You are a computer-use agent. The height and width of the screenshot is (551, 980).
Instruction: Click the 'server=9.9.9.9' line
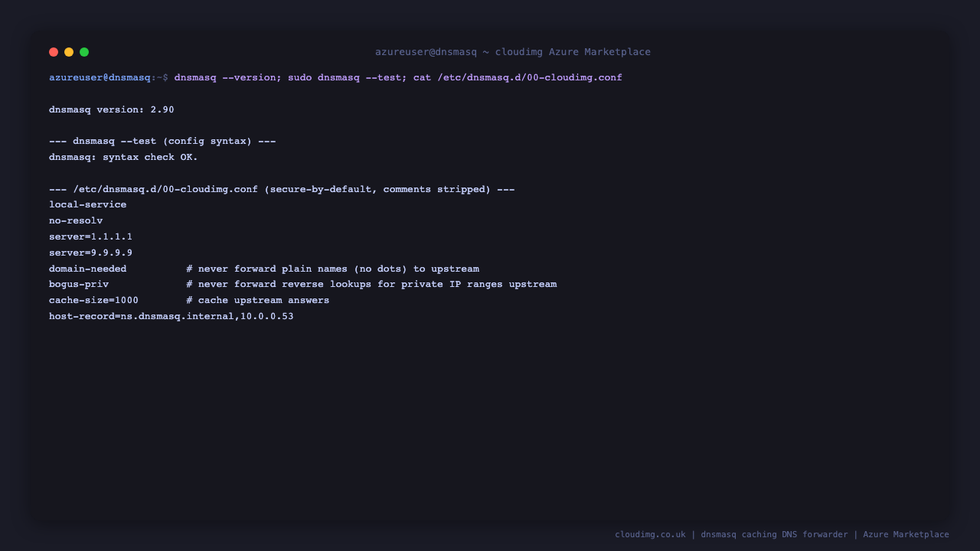coord(90,253)
